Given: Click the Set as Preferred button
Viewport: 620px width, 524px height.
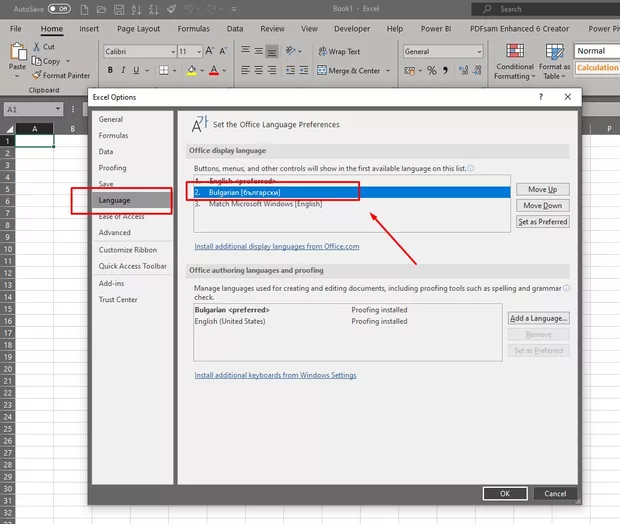Looking at the screenshot, I should pos(542,222).
